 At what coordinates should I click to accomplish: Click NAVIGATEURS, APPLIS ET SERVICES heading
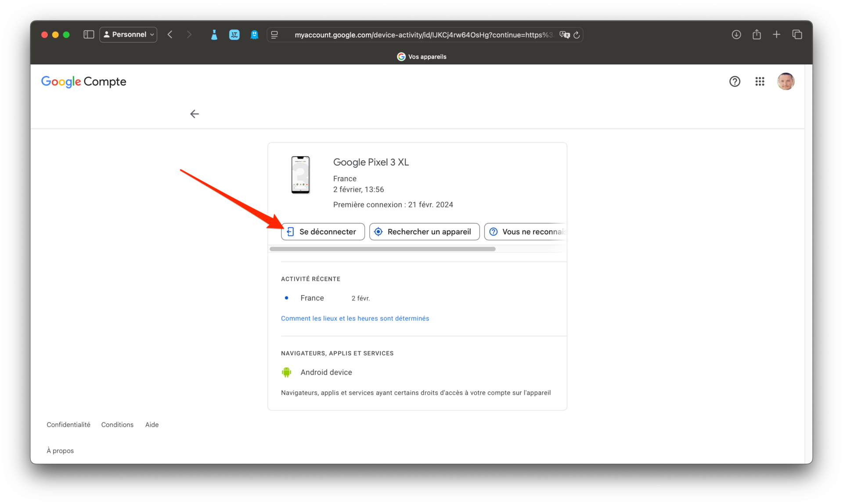point(337,353)
